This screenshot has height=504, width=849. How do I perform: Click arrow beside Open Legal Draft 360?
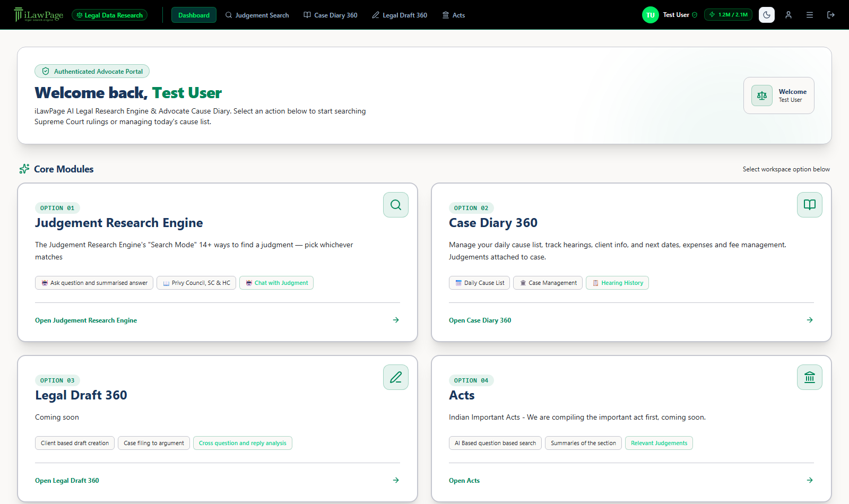[x=396, y=480]
